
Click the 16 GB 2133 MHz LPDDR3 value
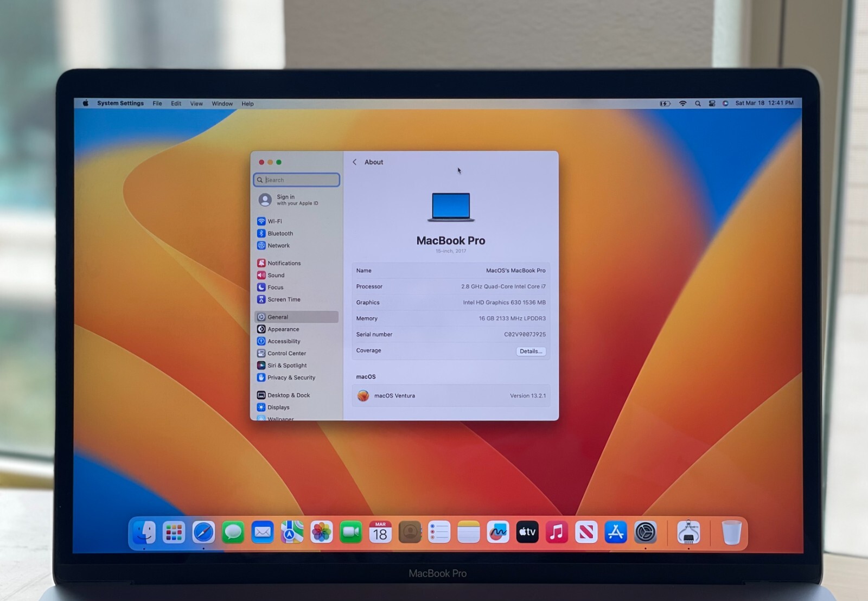pos(512,318)
